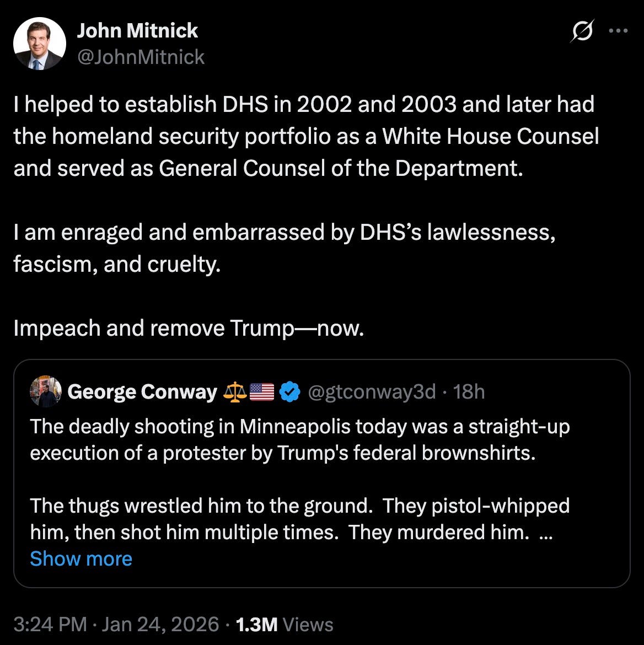Click the 'I helped to establish DHS' paragraph
The image size is (644, 645).
tap(303, 136)
